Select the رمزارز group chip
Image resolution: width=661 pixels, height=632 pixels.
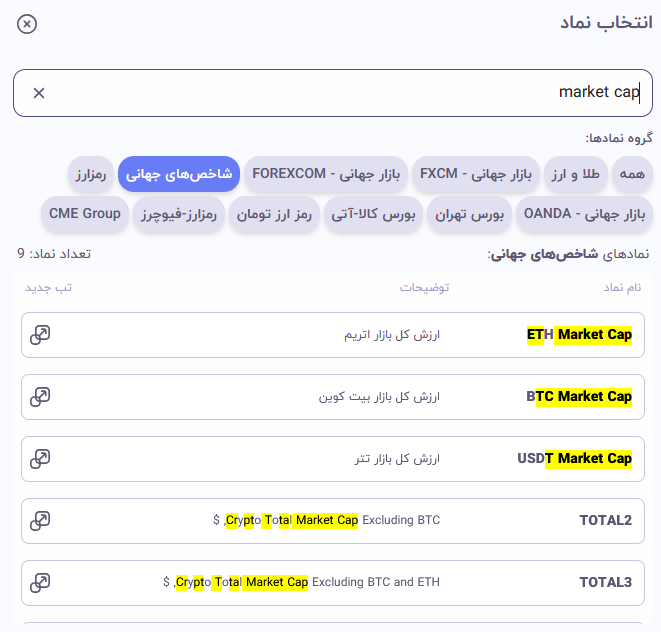tap(91, 174)
